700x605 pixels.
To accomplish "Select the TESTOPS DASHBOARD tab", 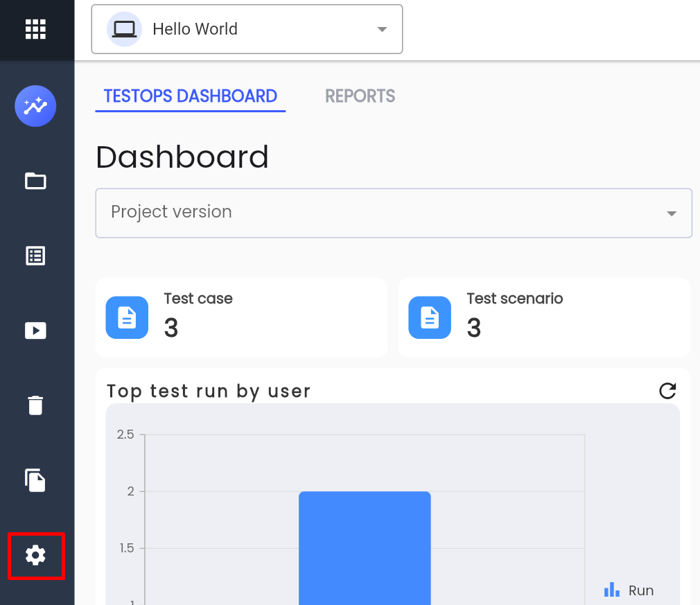I will [190, 96].
